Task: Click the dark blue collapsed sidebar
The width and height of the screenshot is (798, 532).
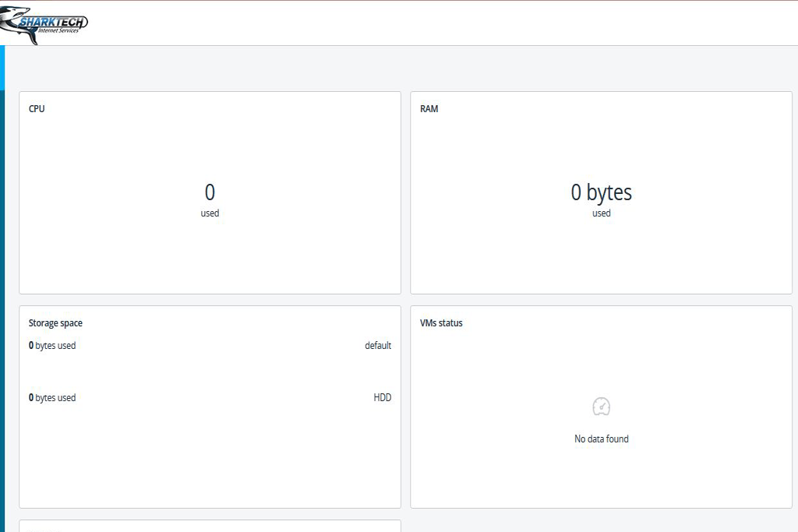Action: click(2, 312)
